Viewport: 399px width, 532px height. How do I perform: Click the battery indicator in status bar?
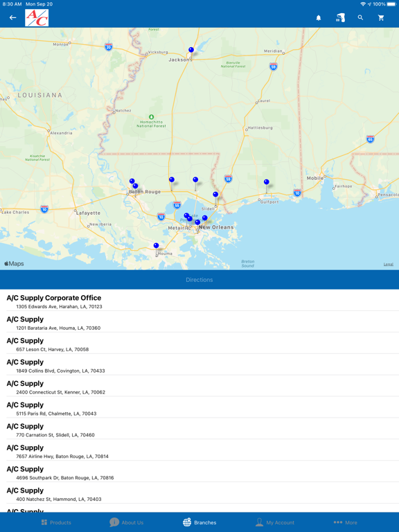(x=391, y=4)
